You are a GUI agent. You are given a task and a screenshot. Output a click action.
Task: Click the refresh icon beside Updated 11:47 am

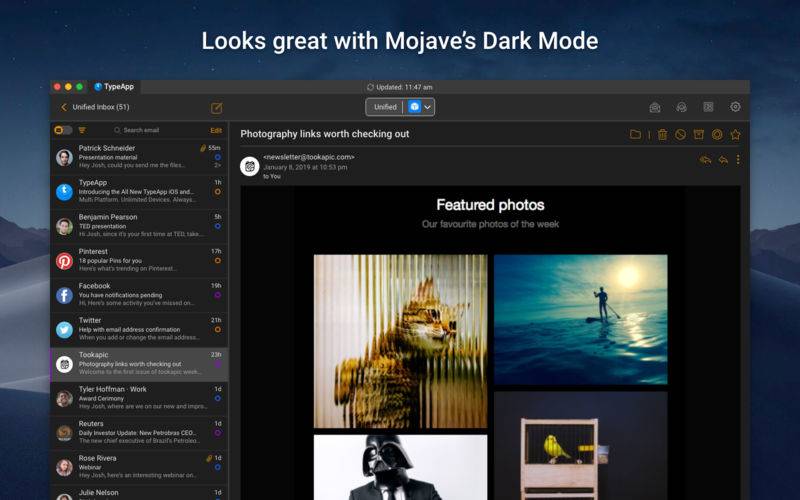pos(370,87)
